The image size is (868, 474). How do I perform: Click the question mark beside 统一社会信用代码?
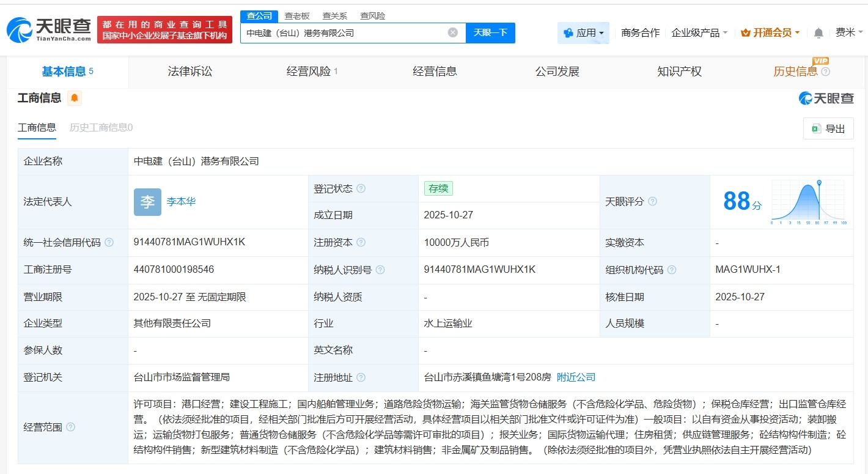108,242
